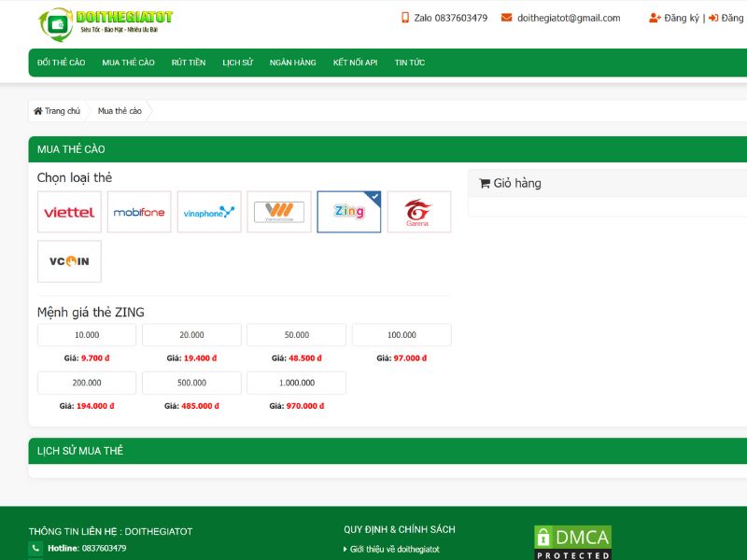Click the price 19.400 đ text
747x560 pixels.
click(200, 358)
